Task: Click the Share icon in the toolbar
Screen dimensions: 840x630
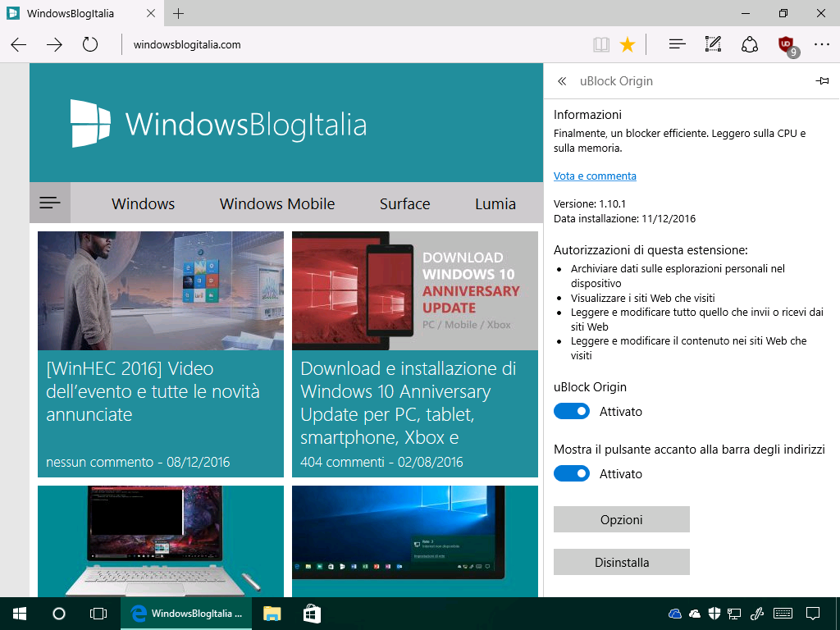Action: [x=750, y=44]
